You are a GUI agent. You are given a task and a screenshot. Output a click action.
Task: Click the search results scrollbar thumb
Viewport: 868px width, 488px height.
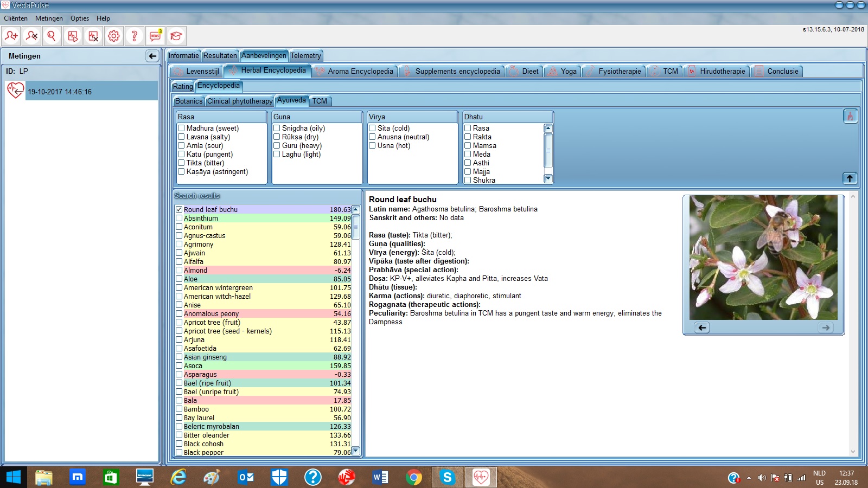point(356,227)
